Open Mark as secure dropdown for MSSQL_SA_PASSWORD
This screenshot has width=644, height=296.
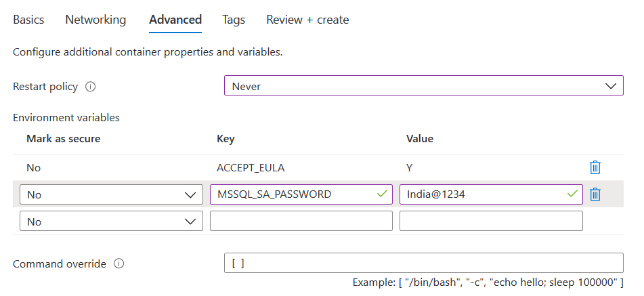(x=111, y=194)
